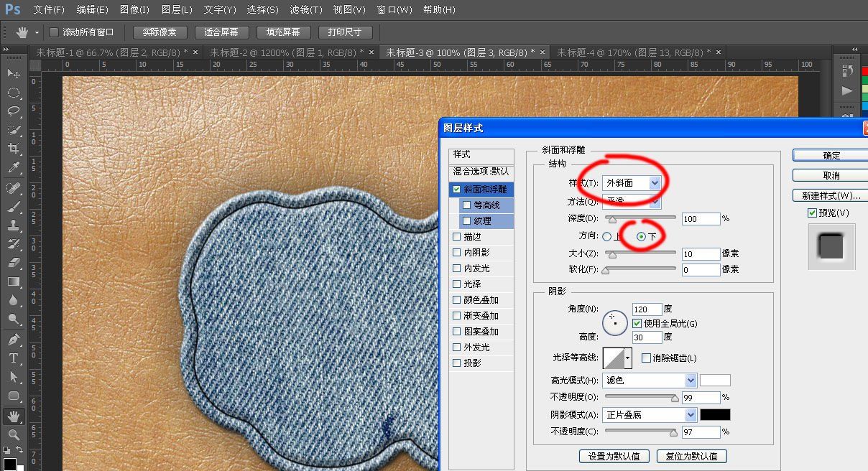Click the highlight mode white color swatch
This screenshot has width=868, height=471.
tap(715, 381)
